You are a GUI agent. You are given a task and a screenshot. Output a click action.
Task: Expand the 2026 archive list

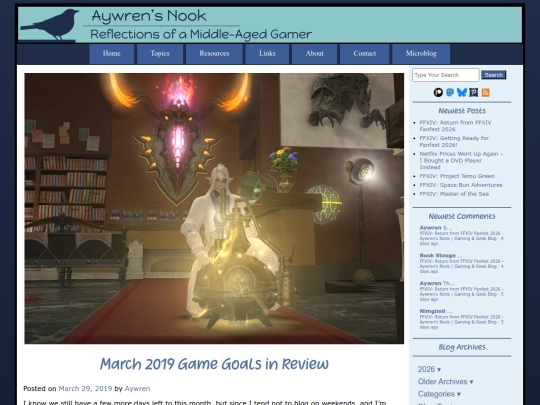pos(429,369)
